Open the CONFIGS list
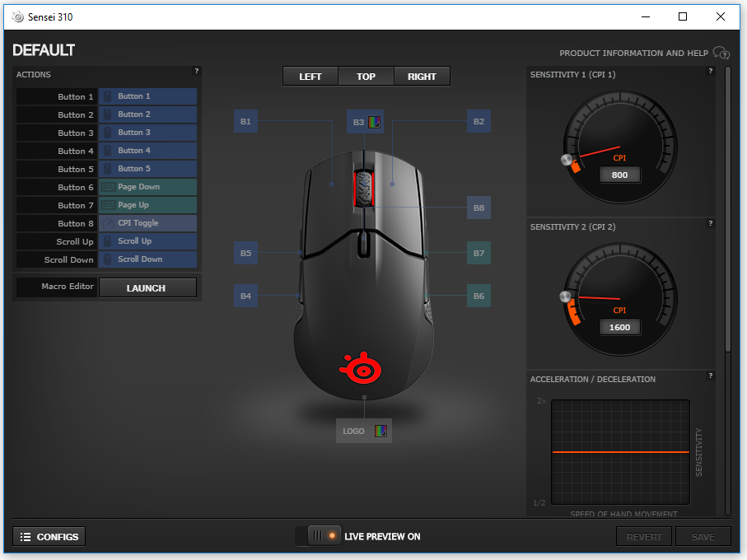Screen dimensions: 747x560 [49, 537]
